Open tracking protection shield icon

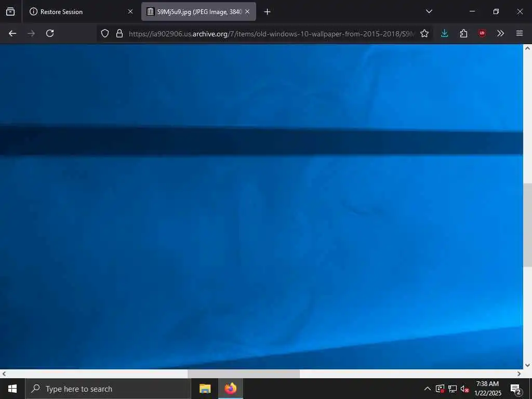(x=105, y=33)
